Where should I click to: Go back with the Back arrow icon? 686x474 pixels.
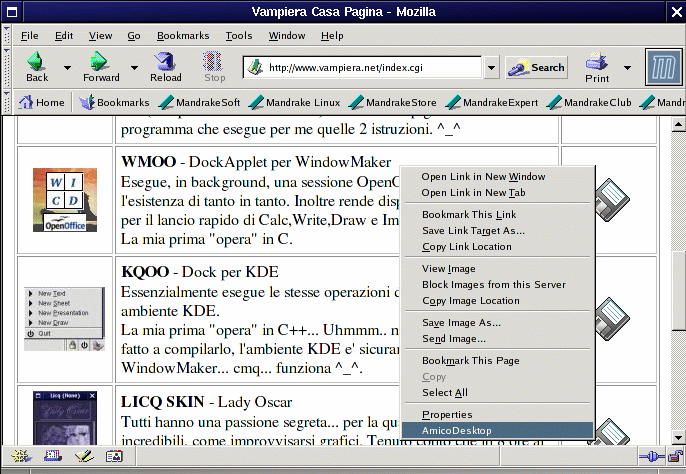coord(36,62)
